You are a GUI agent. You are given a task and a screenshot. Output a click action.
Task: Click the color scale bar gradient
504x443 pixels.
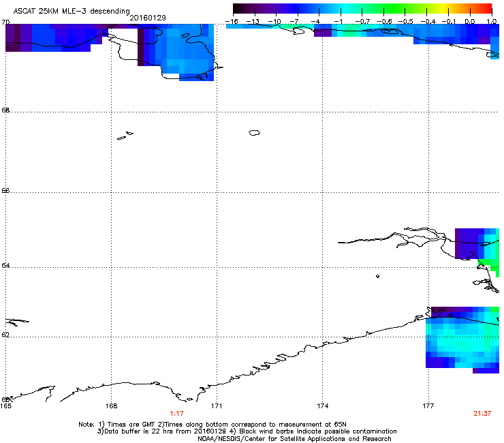point(362,9)
